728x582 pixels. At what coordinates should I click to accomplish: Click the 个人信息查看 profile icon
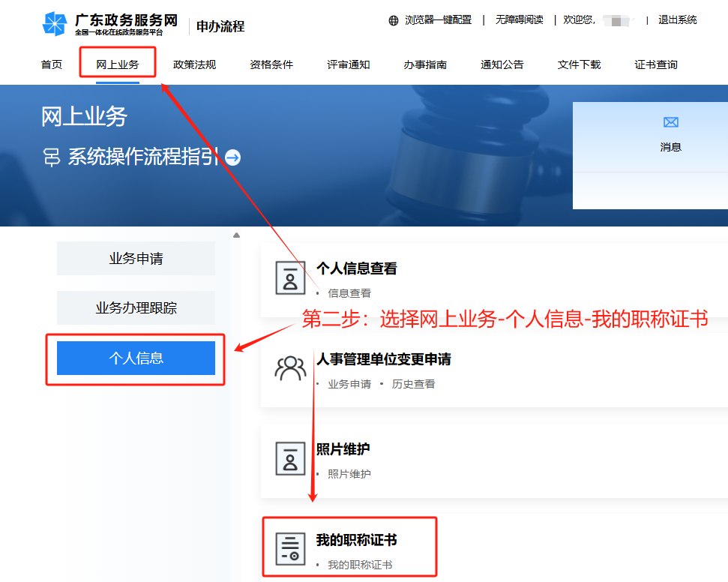pos(290,277)
